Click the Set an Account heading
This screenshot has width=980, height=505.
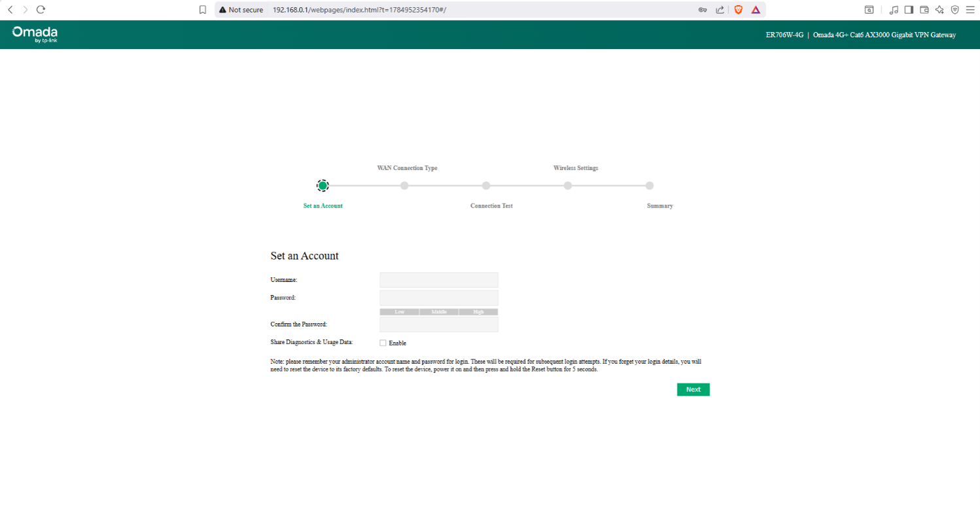[305, 256]
